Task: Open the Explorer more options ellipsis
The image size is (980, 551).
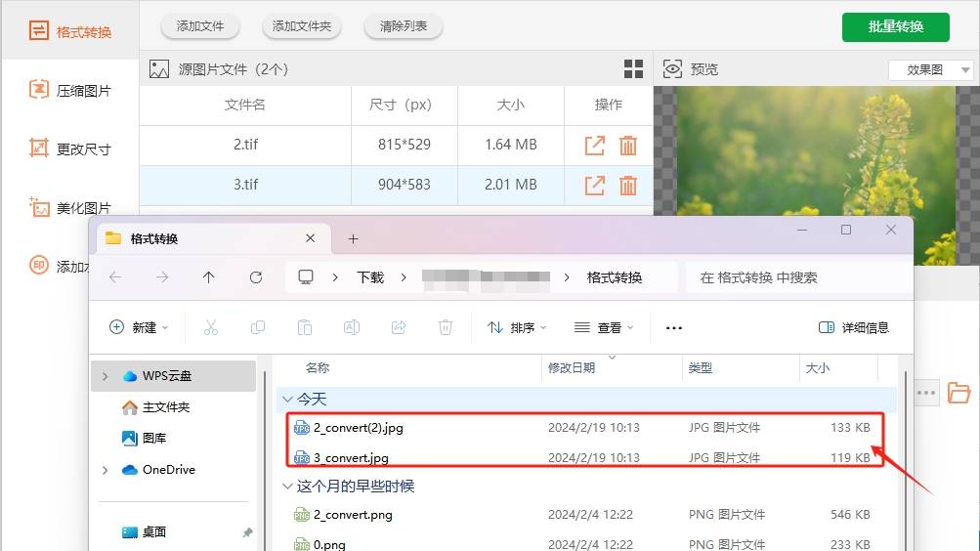Action: pos(674,327)
